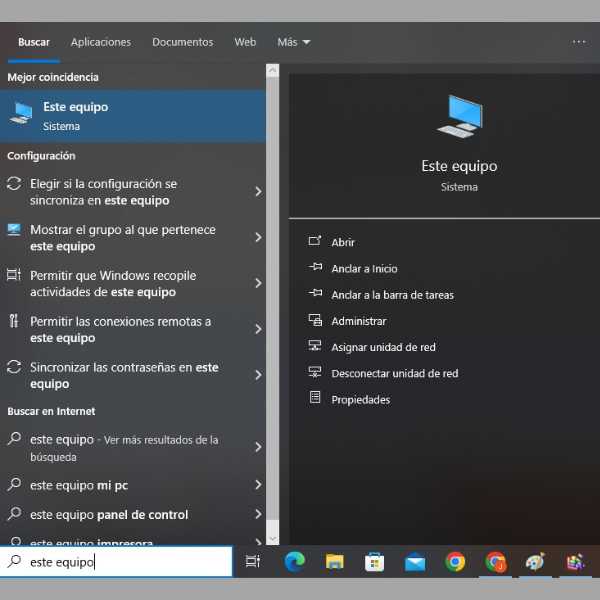Image resolution: width=600 pixels, height=600 pixels.
Task: Expand arrow for 'Sincronizar las contraseñas' result
Action: coord(258,375)
